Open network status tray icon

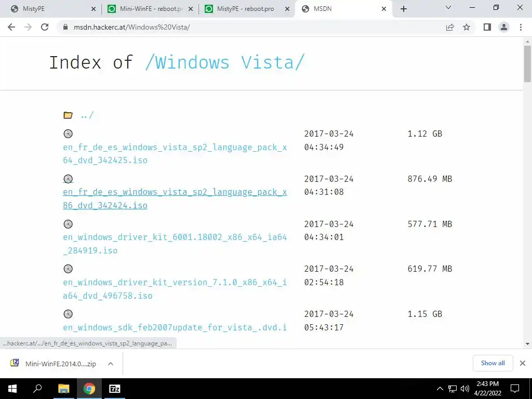(x=453, y=389)
